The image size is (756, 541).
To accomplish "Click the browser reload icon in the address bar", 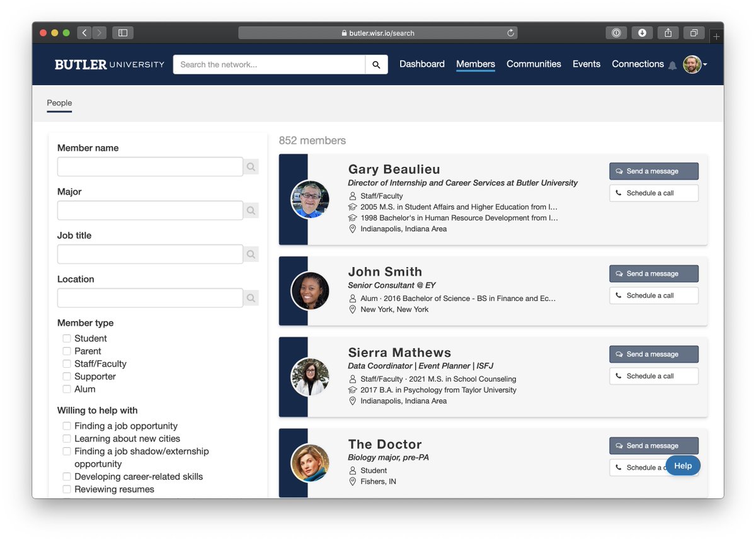I will pyautogui.click(x=509, y=33).
